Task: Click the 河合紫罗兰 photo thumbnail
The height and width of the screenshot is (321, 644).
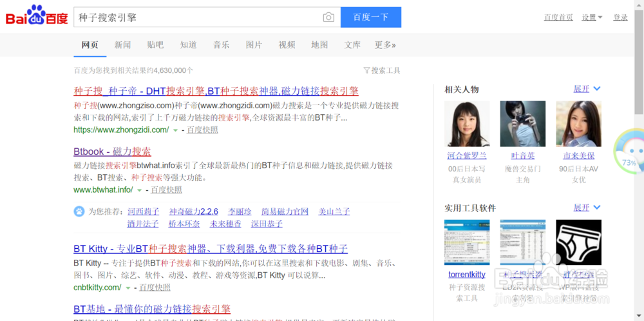Action: click(x=467, y=124)
